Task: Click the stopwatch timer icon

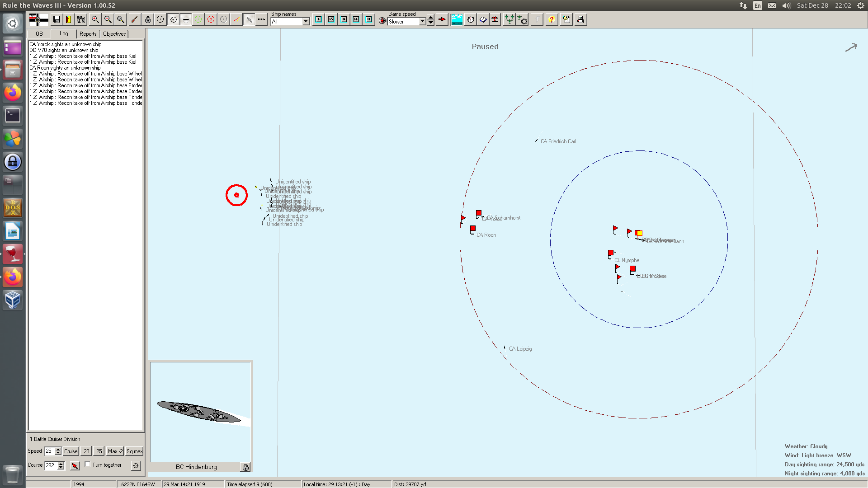Action: [x=471, y=19]
